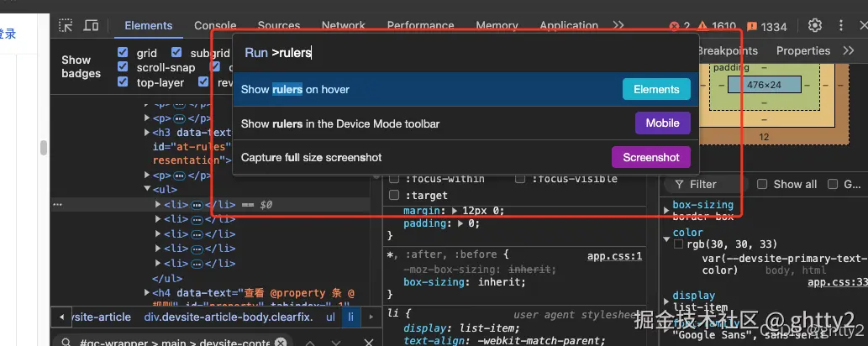Toggle the subgrid badge checkbox
This screenshot has width=868, height=346.
pos(176,53)
